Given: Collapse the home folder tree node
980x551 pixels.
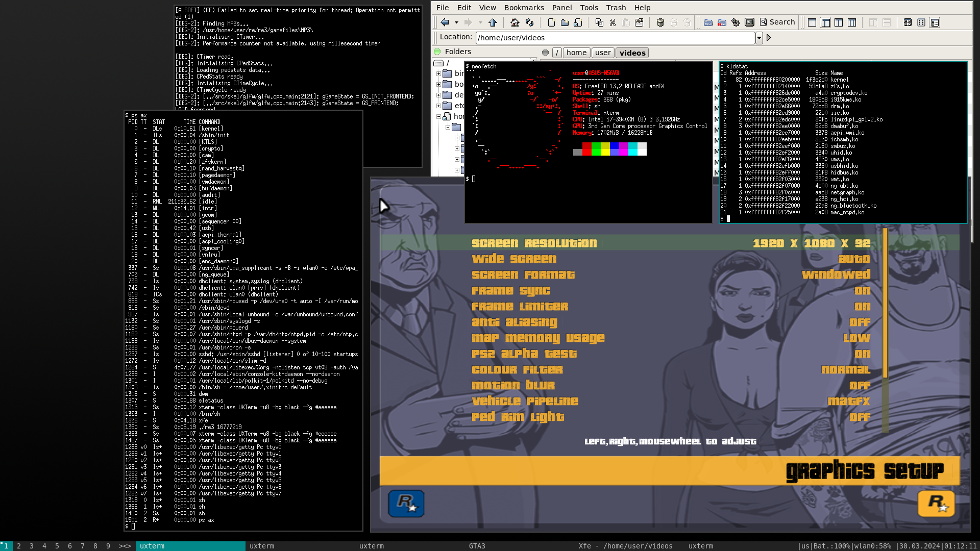Looking at the screenshot, I should [x=438, y=116].
